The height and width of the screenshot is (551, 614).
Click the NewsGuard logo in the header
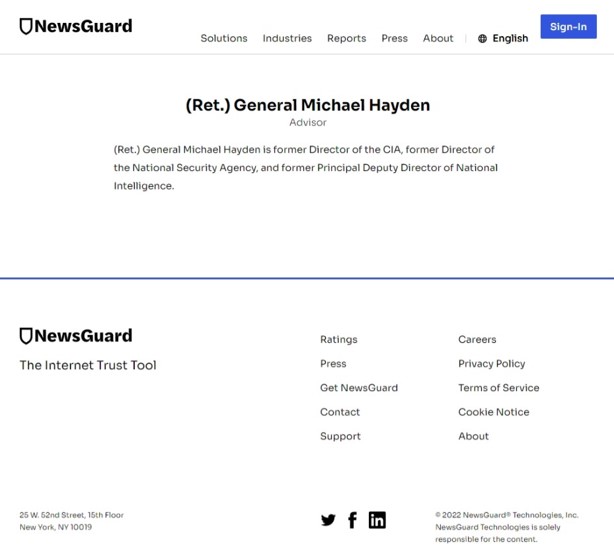pyautogui.click(x=76, y=26)
